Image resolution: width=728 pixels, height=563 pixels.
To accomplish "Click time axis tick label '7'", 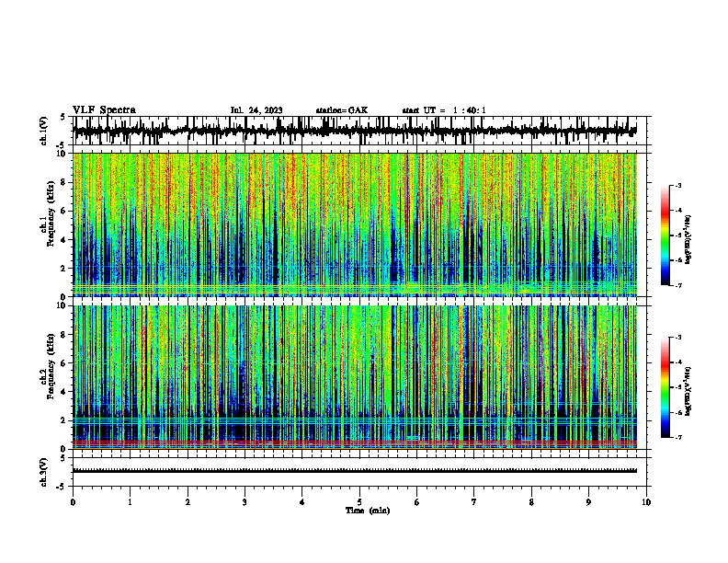I will pyautogui.click(x=474, y=502).
